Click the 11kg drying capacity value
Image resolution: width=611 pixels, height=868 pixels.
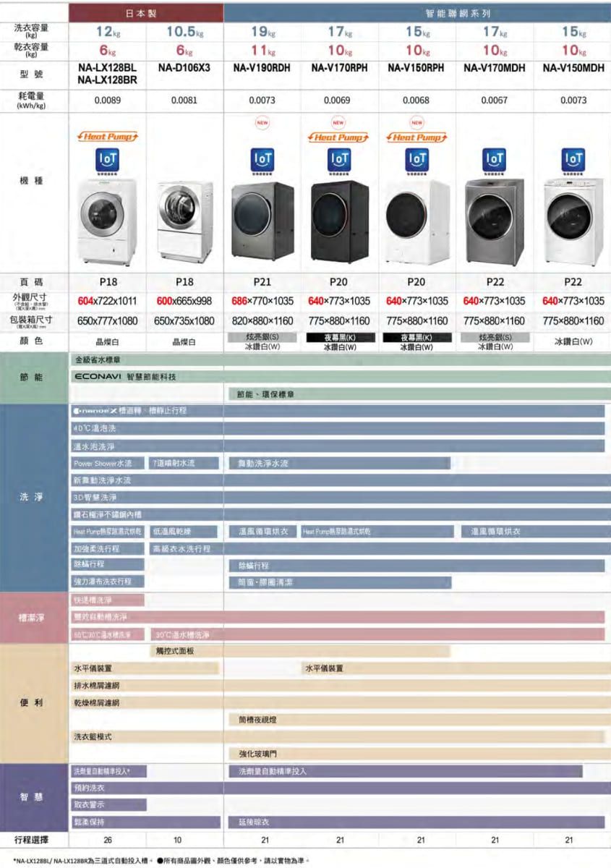(x=262, y=50)
